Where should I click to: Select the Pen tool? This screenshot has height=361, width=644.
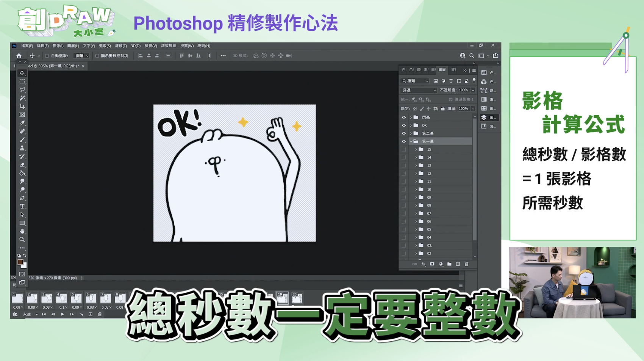(x=22, y=198)
